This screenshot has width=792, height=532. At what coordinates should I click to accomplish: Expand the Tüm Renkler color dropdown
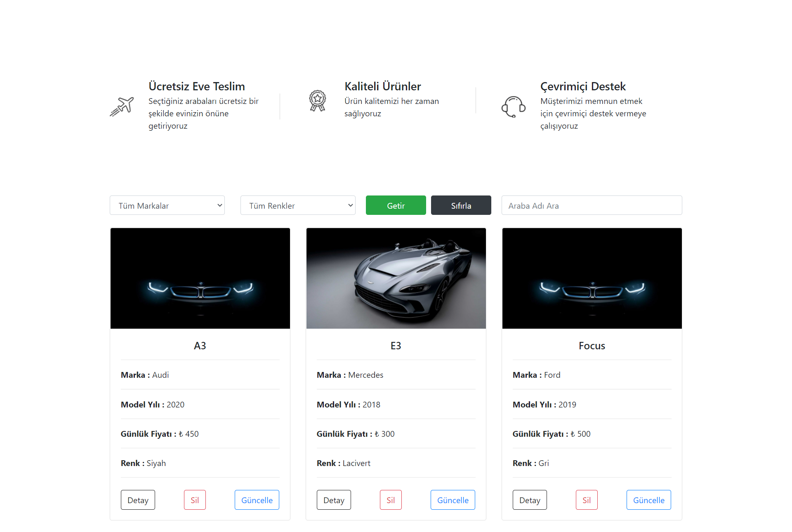(298, 205)
